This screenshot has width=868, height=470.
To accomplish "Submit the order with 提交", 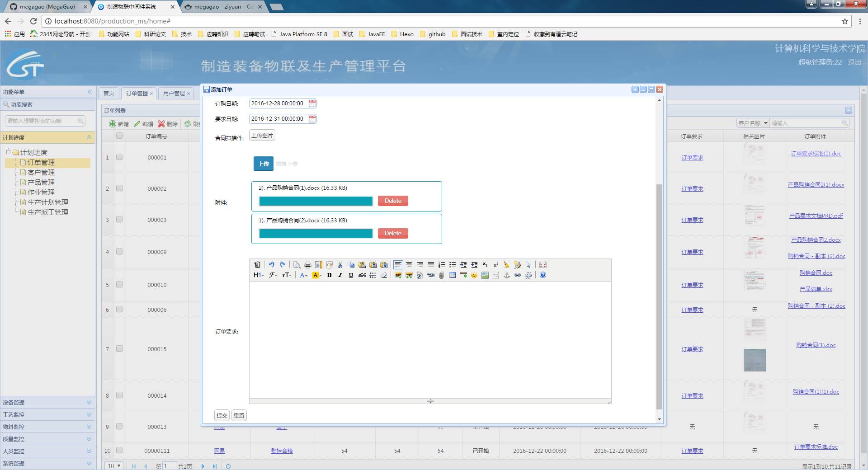I will [x=222, y=415].
